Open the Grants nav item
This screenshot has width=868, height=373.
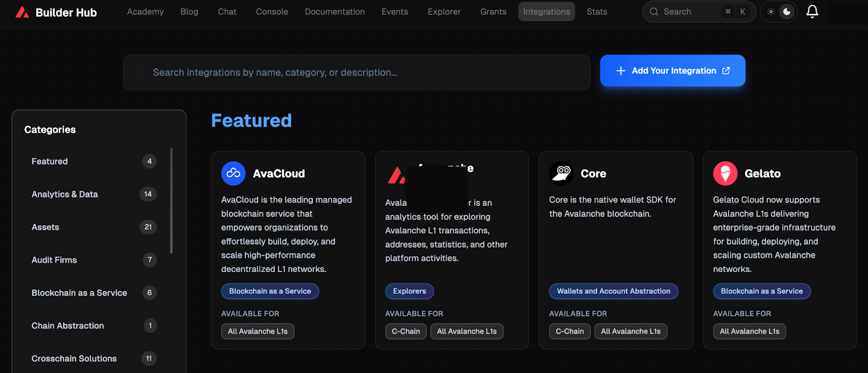click(493, 11)
